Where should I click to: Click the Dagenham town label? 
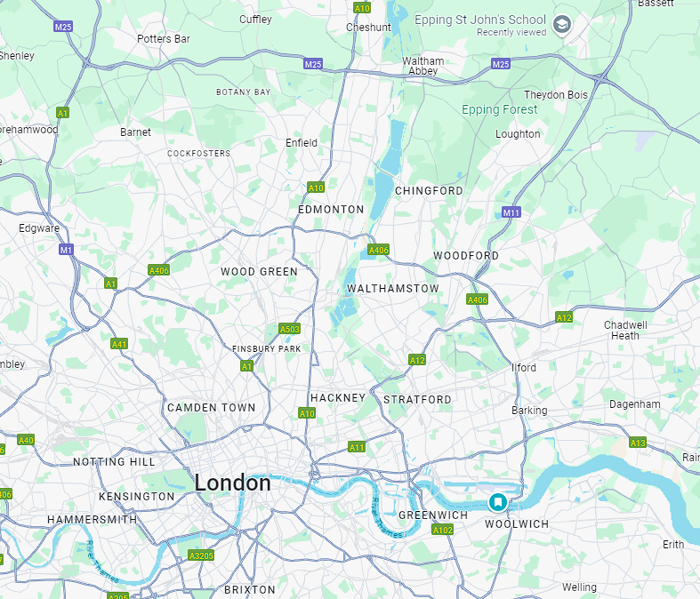(x=635, y=404)
